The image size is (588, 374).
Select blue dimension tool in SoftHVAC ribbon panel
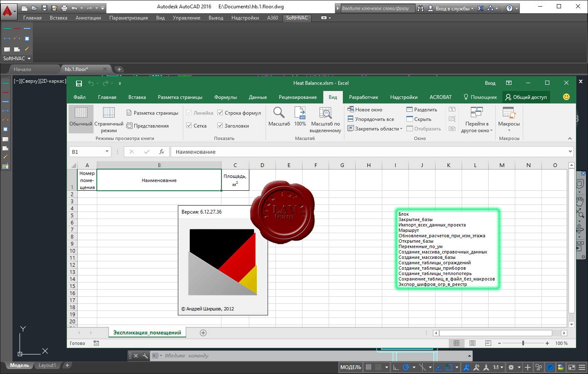pyautogui.click(x=7, y=38)
